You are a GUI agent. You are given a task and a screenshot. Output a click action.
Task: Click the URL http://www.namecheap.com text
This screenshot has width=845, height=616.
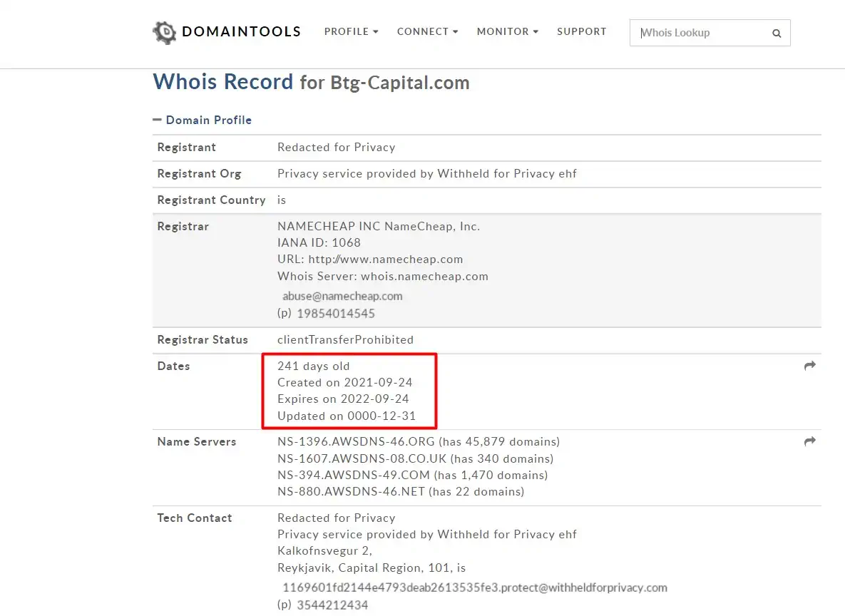tap(370, 260)
